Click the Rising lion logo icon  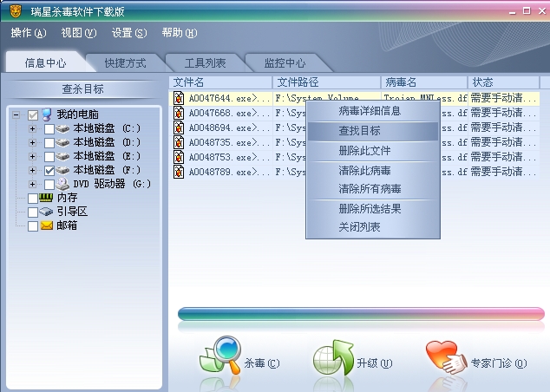15,11
